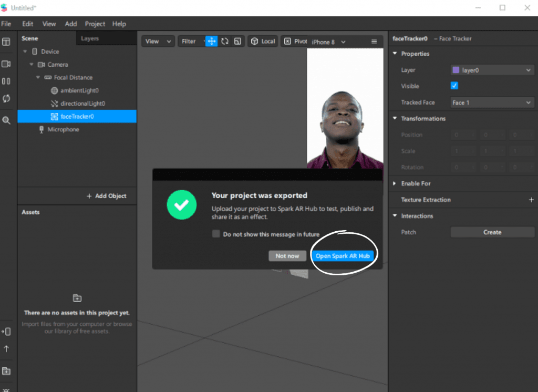538x392 pixels.
Task: Collapse the Focal Distance tree arrow
Action: point(38,78)
